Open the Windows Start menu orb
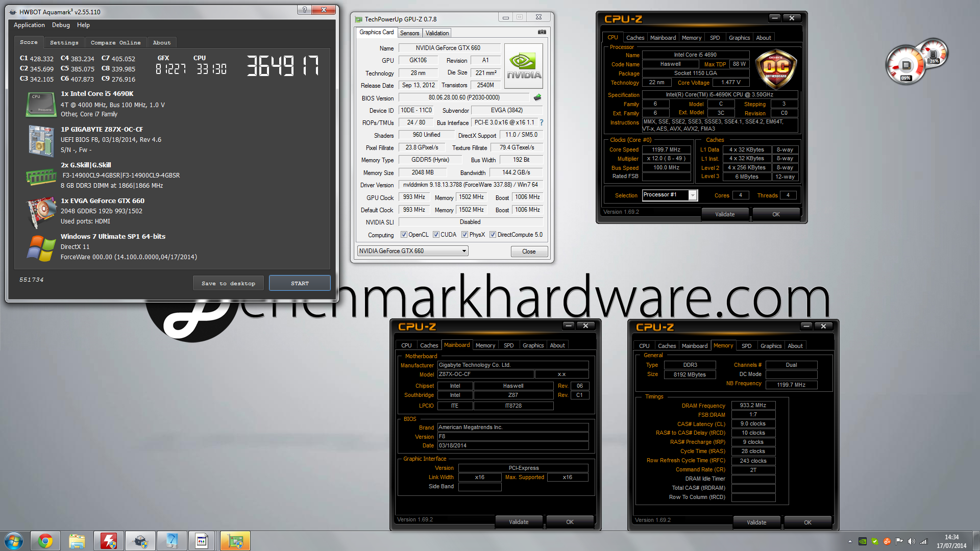Viewport: 980px width, 551px height. pyautogui.click(x=14, y=541)
